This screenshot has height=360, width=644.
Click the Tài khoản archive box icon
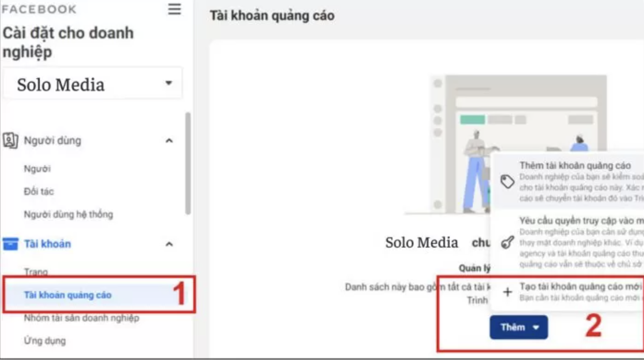[11, 244]
